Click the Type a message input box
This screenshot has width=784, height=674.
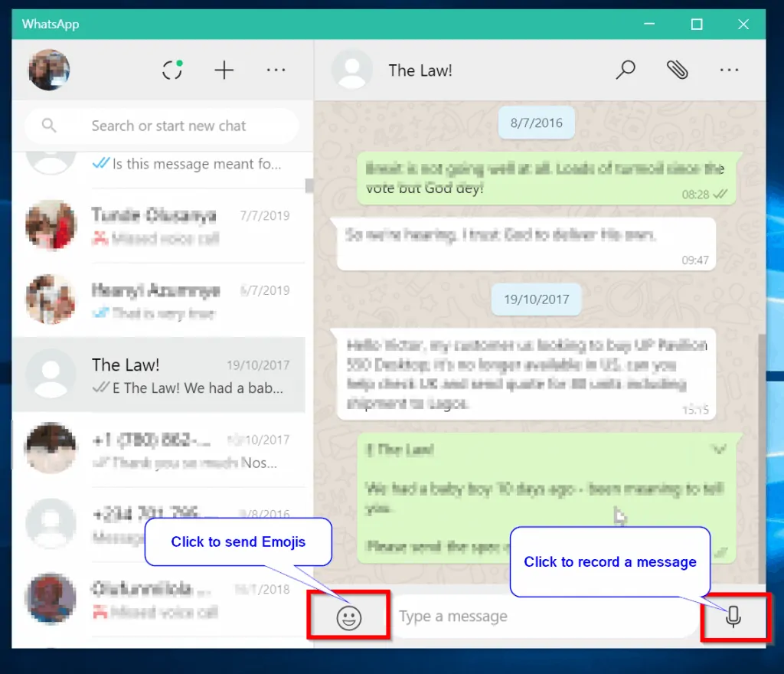pos(544,617)
